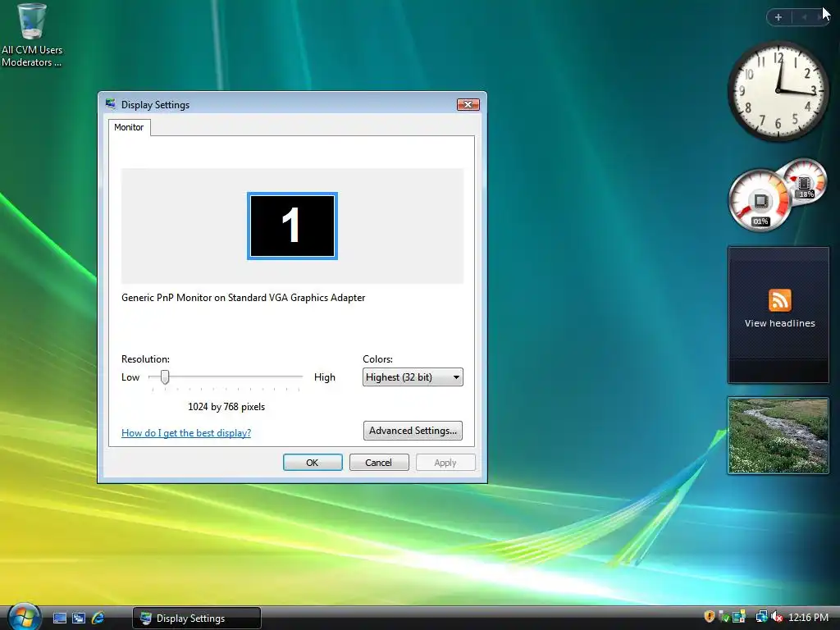Open How do I get the best display link
840x630 pixels.
tap(186, 433)
